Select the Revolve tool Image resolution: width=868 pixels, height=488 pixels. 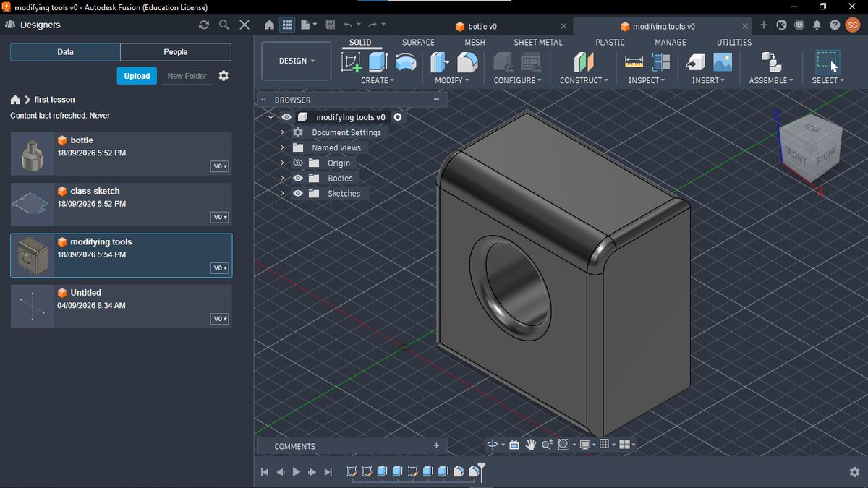tap(406, 62)
